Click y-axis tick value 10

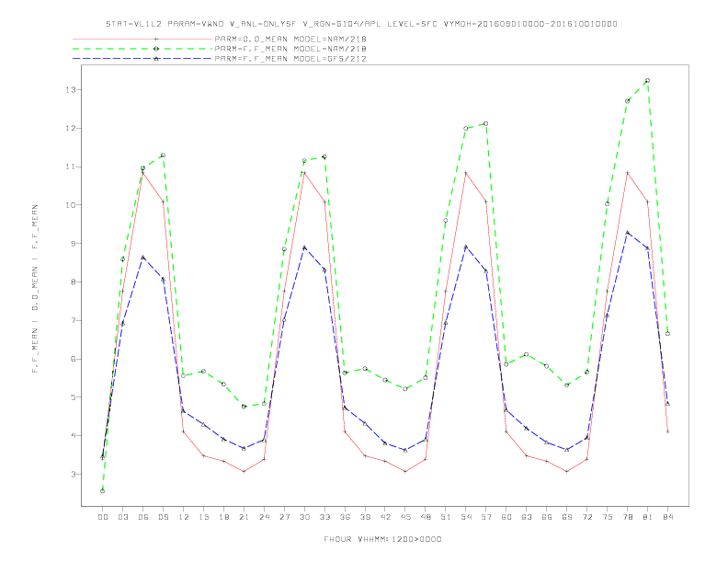(x=71, y=205)
